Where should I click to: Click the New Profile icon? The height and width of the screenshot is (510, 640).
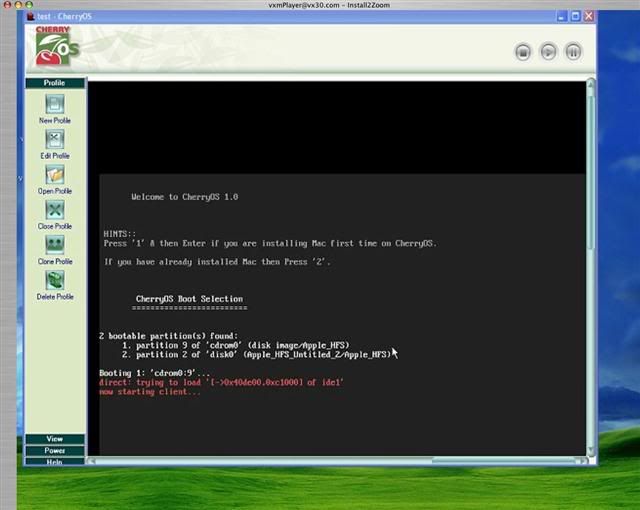click(x=55, y=104)
